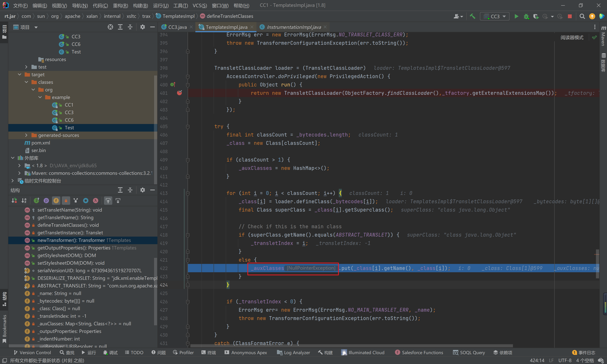This screenshot has height=364, width=607.
Task: Toggle Show Lambdas filter in structure toolbar
Action: coord(95,201)
